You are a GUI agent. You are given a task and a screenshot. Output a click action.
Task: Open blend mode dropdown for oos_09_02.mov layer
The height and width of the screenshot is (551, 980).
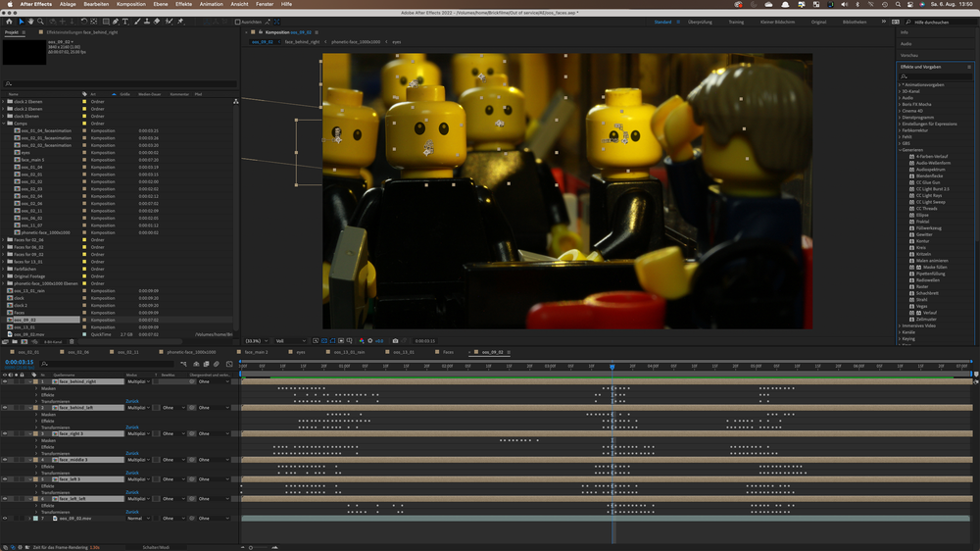pyautogui.click(x=138, y=519)
